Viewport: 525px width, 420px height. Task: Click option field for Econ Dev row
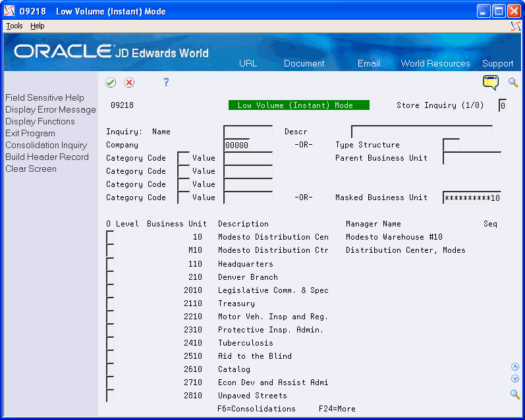110,382
